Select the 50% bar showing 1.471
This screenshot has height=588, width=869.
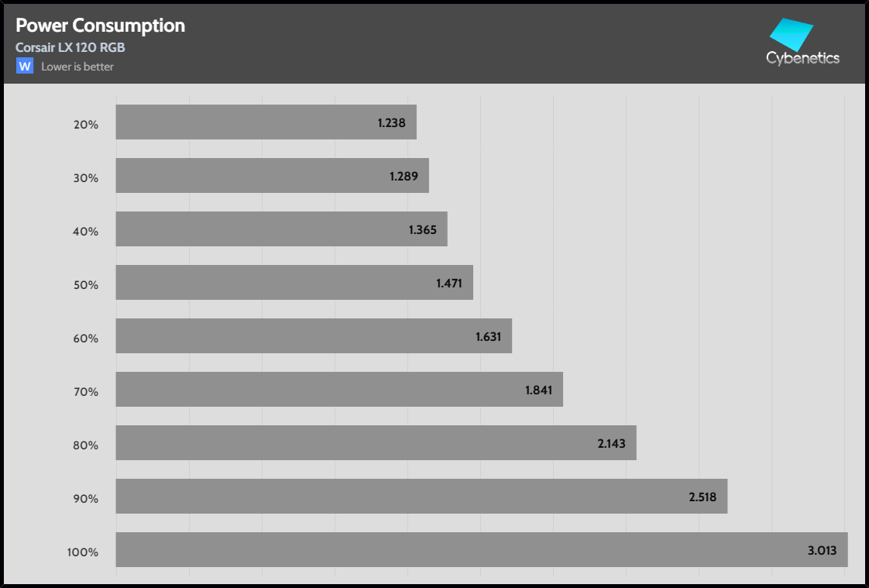tap(294, 283)
